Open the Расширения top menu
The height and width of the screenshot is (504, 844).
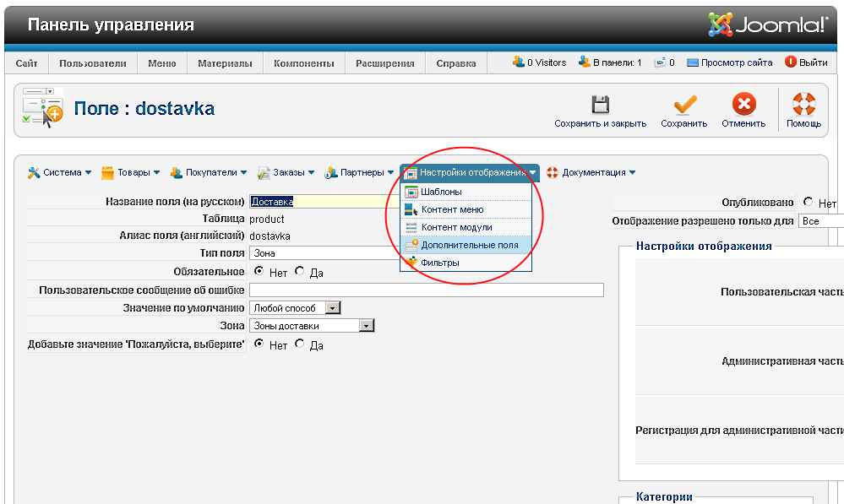[x=385, y=63]
